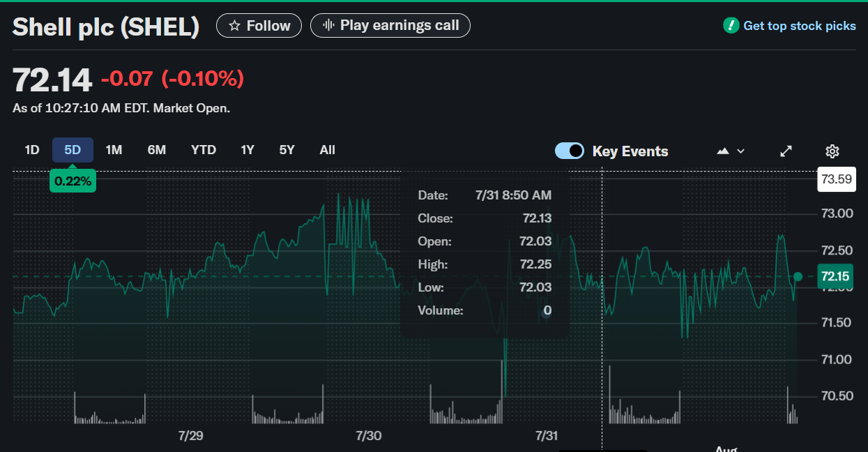The width and height of the screenshot is (868, 452).
Task: Click the 71.00 axis label
Action: [x=836, y=360]
